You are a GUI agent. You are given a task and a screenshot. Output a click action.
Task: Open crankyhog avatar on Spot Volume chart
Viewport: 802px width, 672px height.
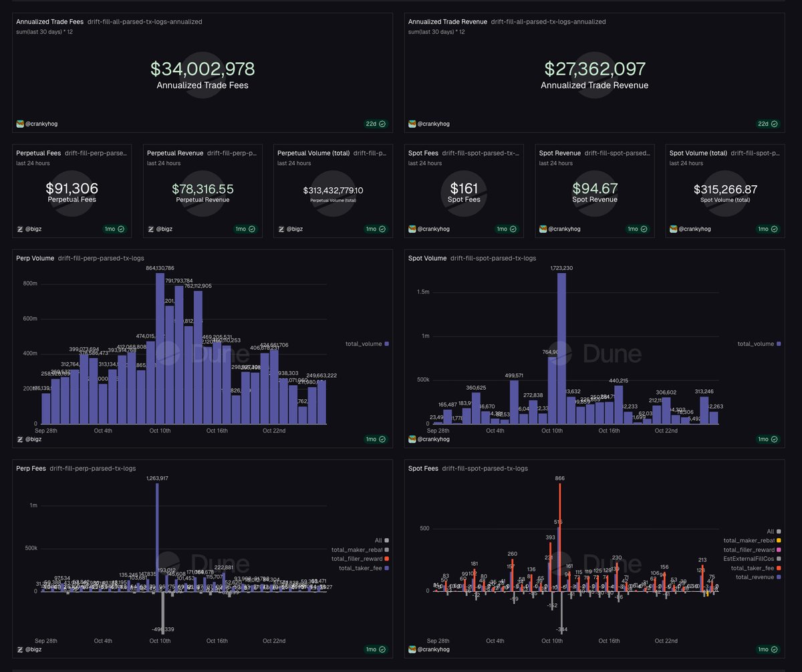pos(412,439)
